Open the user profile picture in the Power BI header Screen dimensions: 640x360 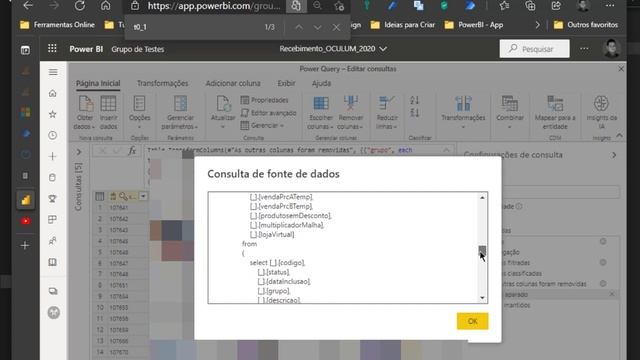611,49
